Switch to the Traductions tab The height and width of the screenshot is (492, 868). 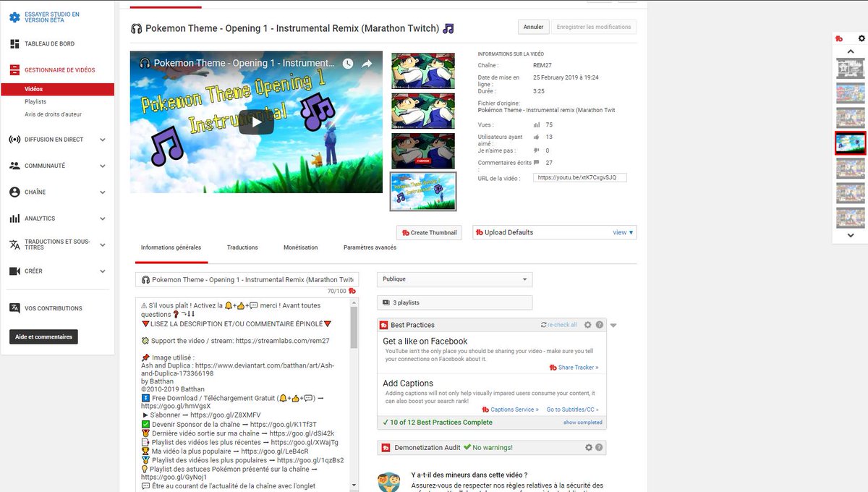point(242,247)
